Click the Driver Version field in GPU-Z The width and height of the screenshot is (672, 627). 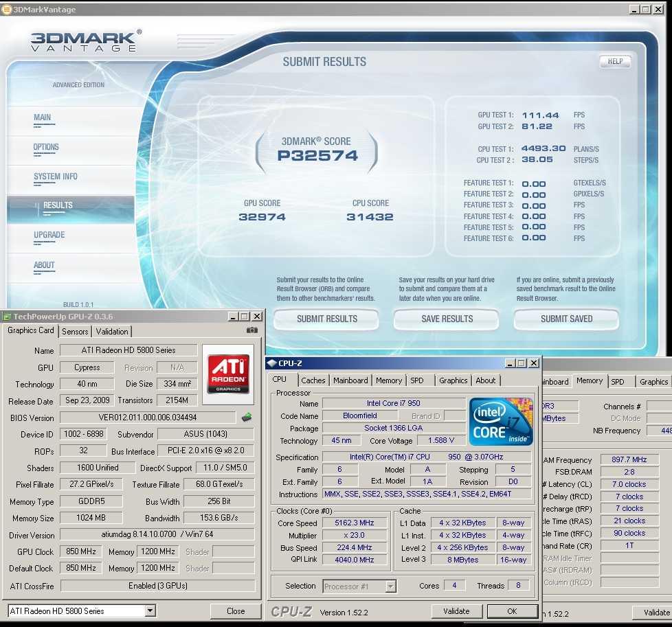[x=158, y=534]
